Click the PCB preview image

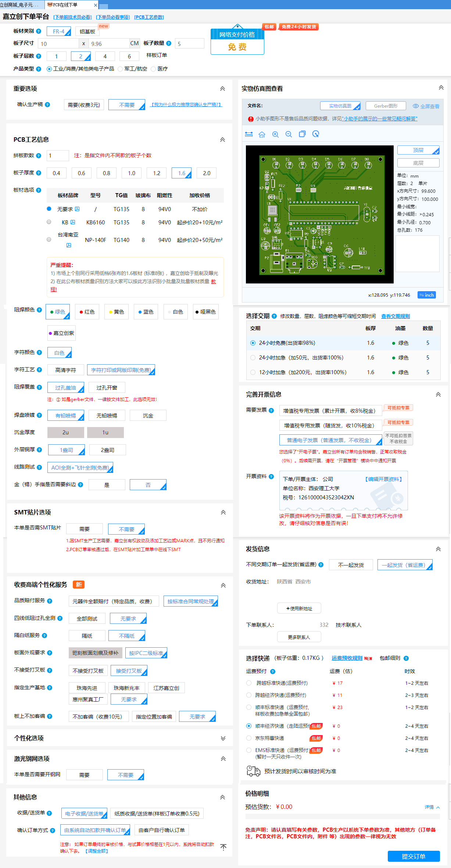(320, 214)
